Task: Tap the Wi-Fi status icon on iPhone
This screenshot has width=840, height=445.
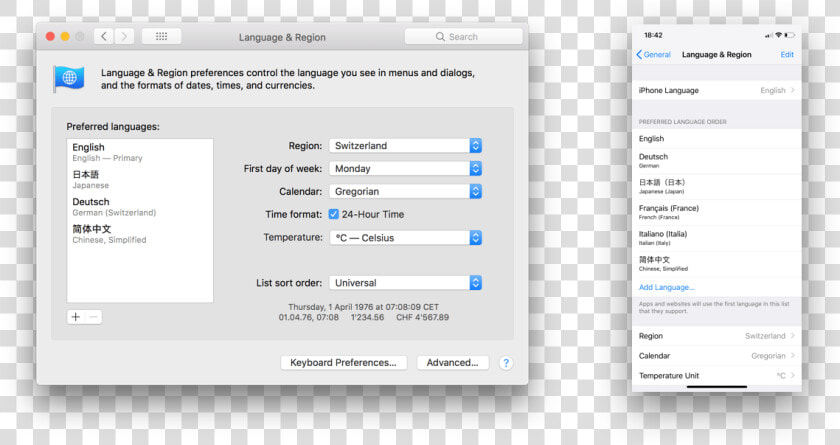Action: pyautogui.click(x=778, y=35)
